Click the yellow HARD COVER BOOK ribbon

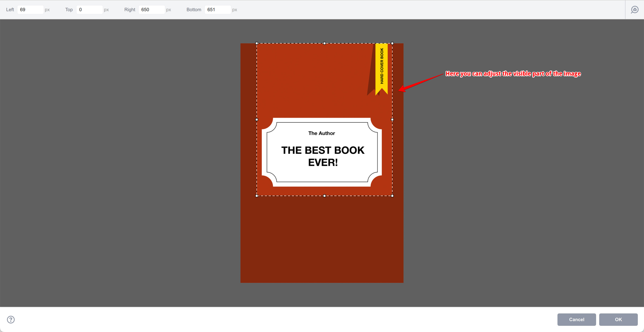381,66
